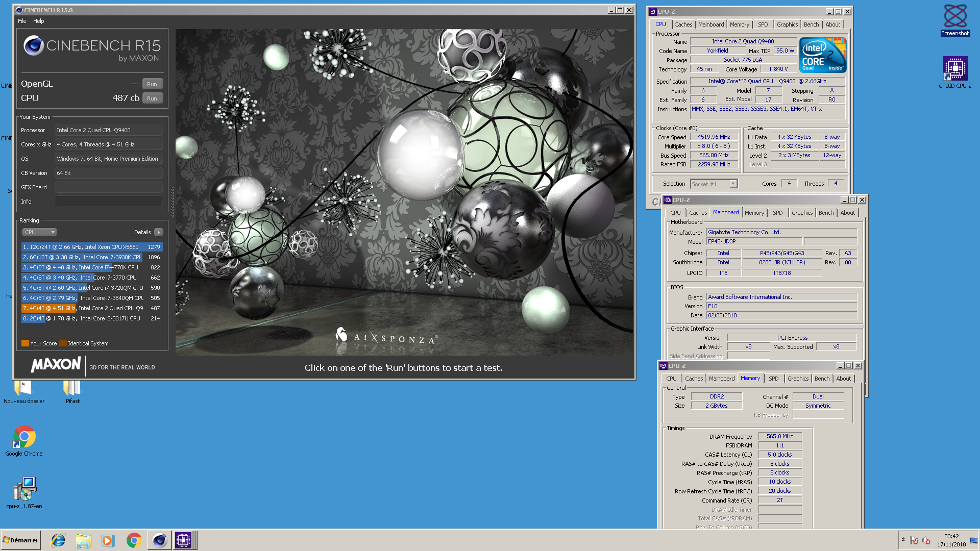Select highlighted Core 2 Quad ranking row

pos(92,308)
